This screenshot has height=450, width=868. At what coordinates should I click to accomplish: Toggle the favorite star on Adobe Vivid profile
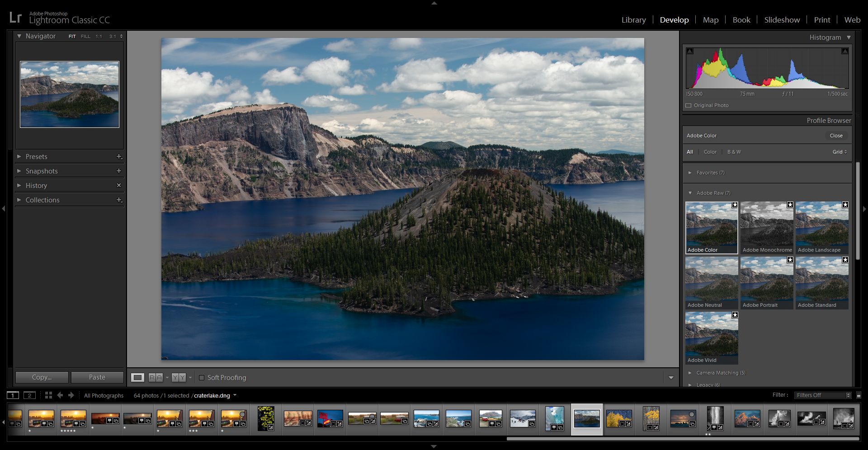click(x=735, y=315)
